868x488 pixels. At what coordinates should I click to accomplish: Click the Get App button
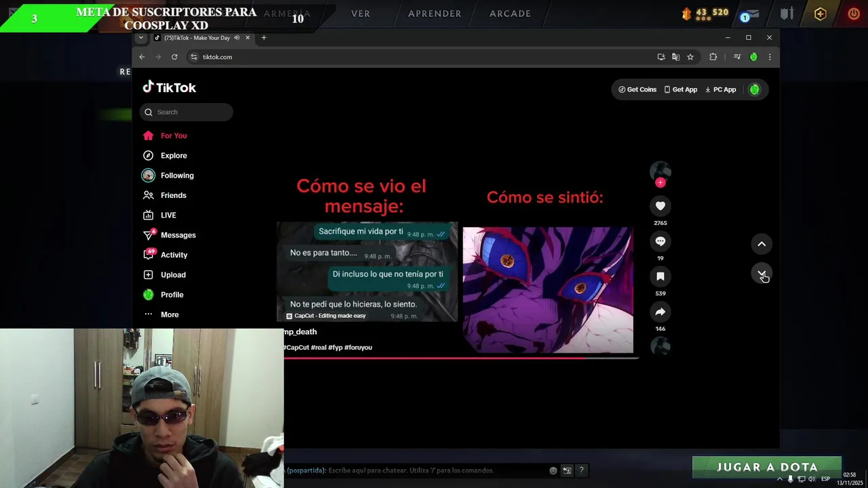(681, 89)
